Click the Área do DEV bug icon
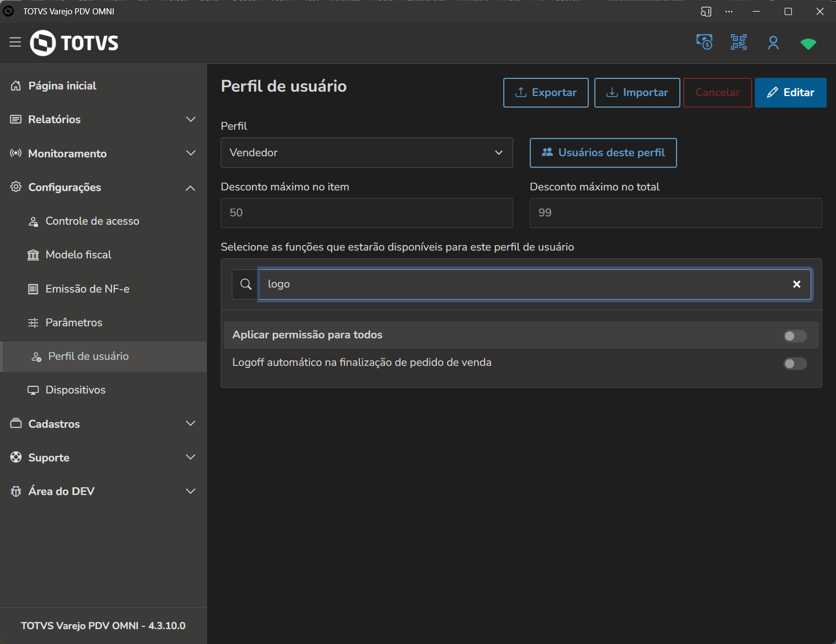Viewport: 836px width, 644px height. tap(16, 491)
